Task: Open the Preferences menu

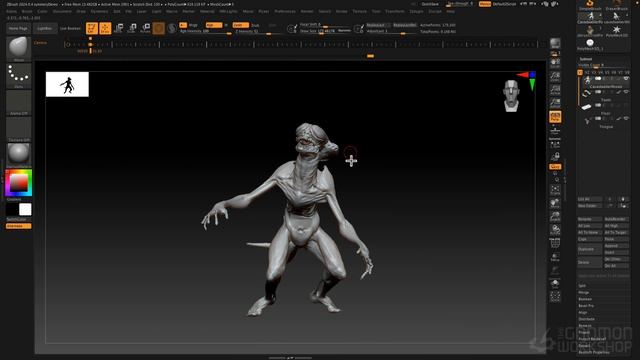Action: point(285,11)
